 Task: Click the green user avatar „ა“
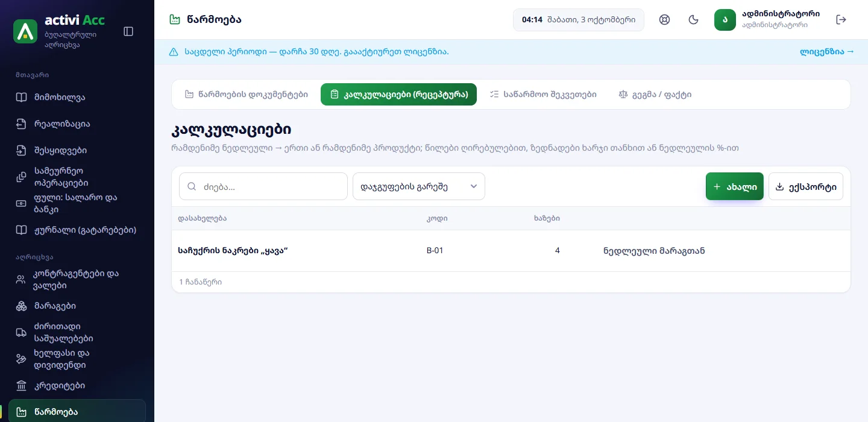click(725, 20)
